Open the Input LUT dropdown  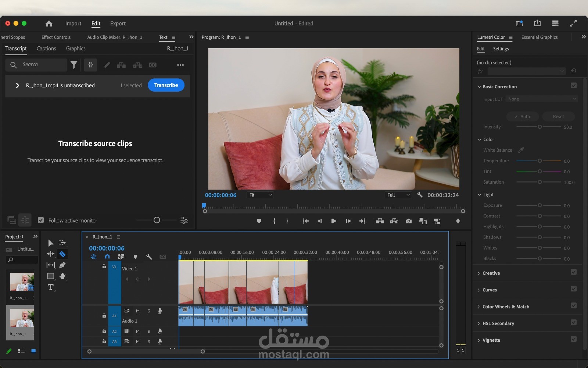pyautogui.click(x=542, y=99)
